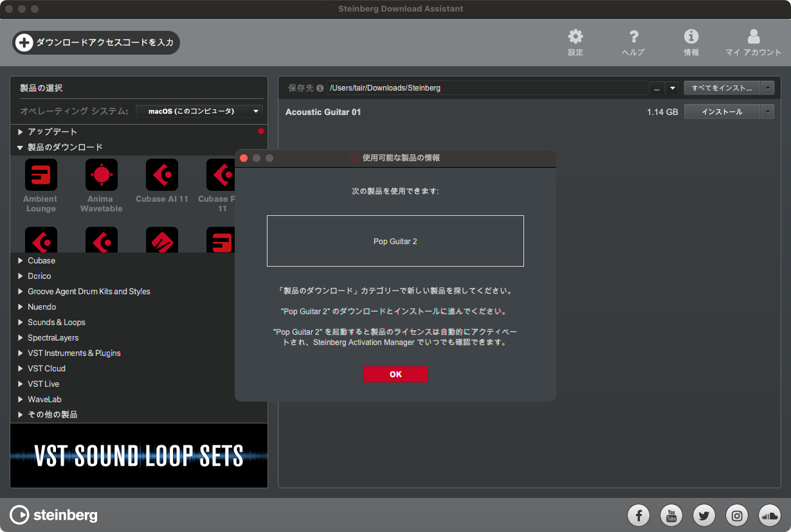This screenshot has height=532, width=791.
Task: Expand VST Instruments & Plugins category
Action: coord(21,353)
